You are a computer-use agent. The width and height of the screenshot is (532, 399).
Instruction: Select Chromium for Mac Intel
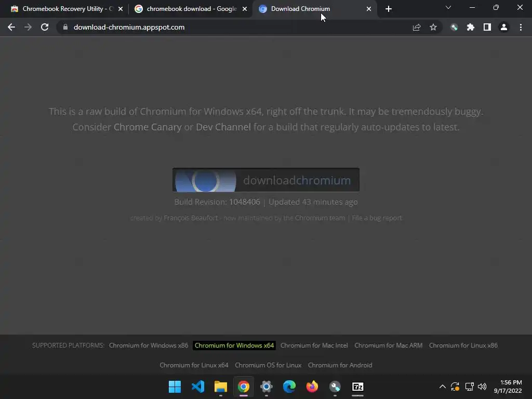tap(314, 345)
